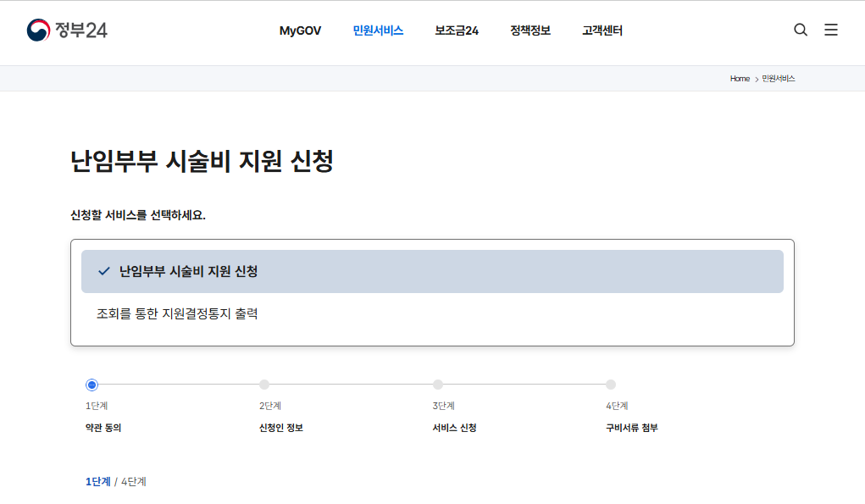The width and height of the screenshot is (865, 504).
Task: Click the step 1 progress circle
Action: (92, 385)
